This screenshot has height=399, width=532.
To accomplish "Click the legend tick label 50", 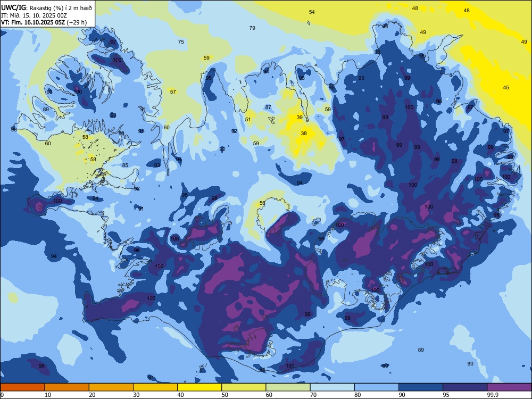I will coord(225,395).
